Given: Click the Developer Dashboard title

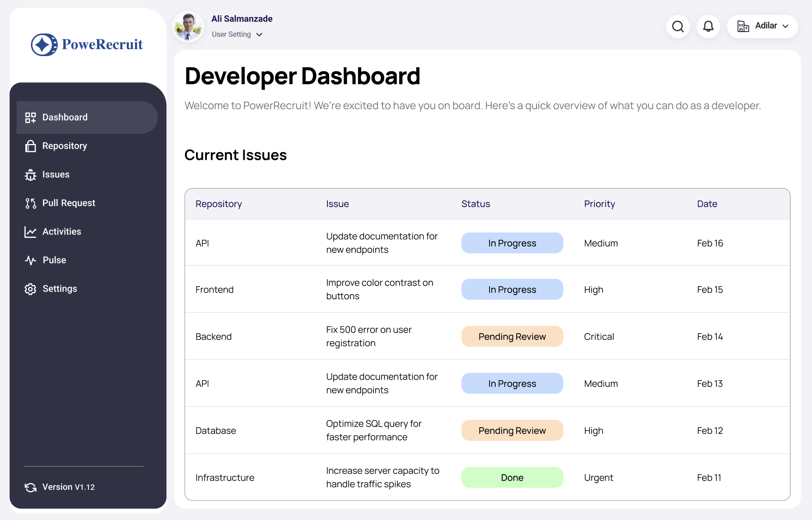Looking at the screenshot, I should coord(302,76).
